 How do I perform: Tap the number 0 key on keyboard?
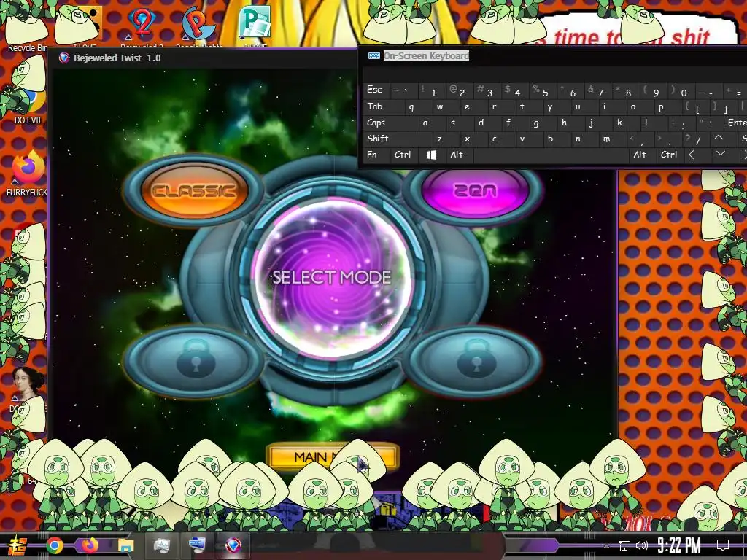click(x=681, y=90)
